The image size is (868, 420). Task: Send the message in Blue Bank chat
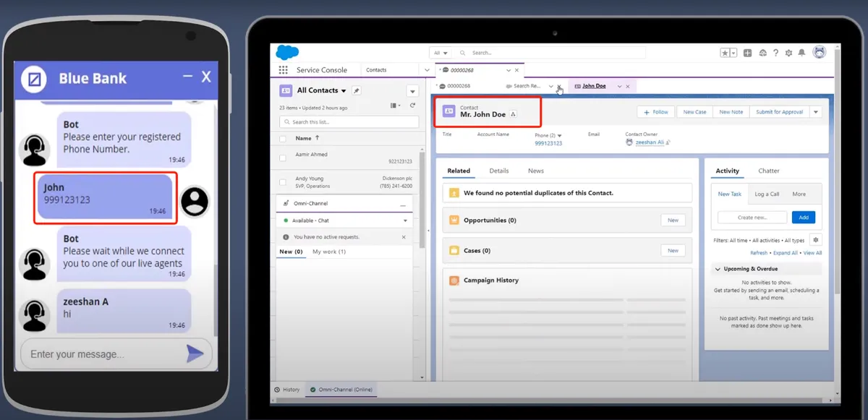(x=195, y=353)
